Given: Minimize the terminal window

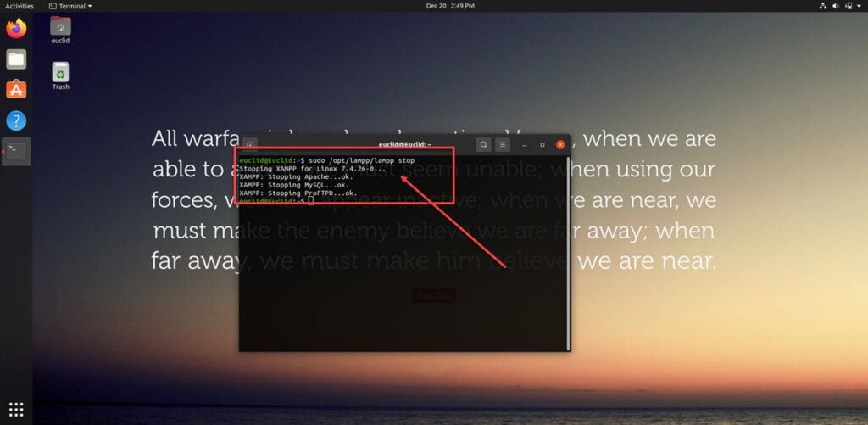Looking at the screenshot, I should [x=524, y=144].
